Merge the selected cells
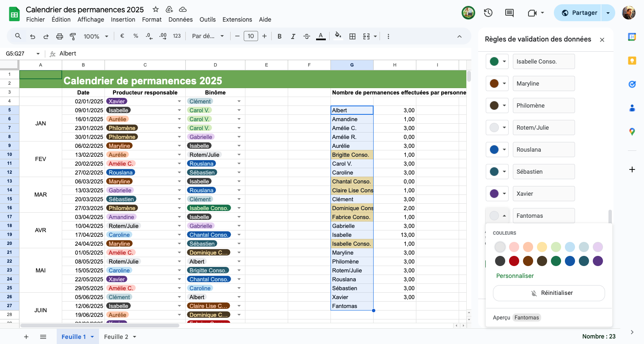 point(366,36)
